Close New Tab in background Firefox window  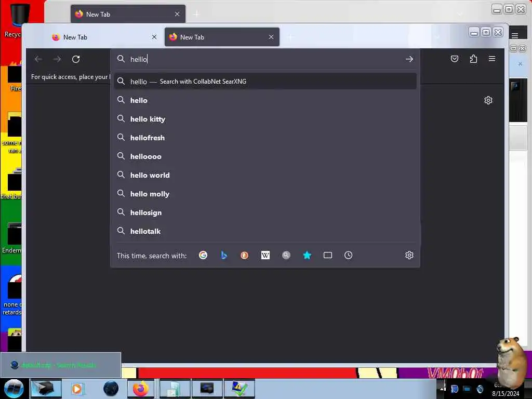coord(177,14)
